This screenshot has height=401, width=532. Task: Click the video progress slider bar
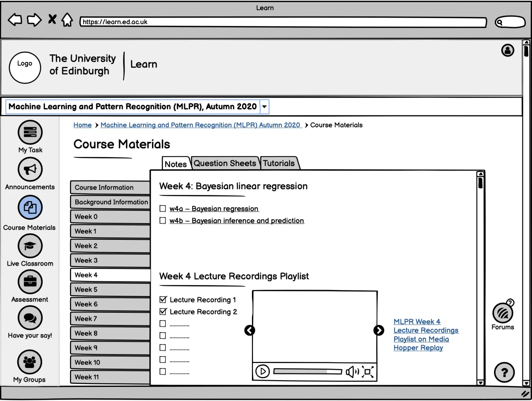(x=307, y=371)
